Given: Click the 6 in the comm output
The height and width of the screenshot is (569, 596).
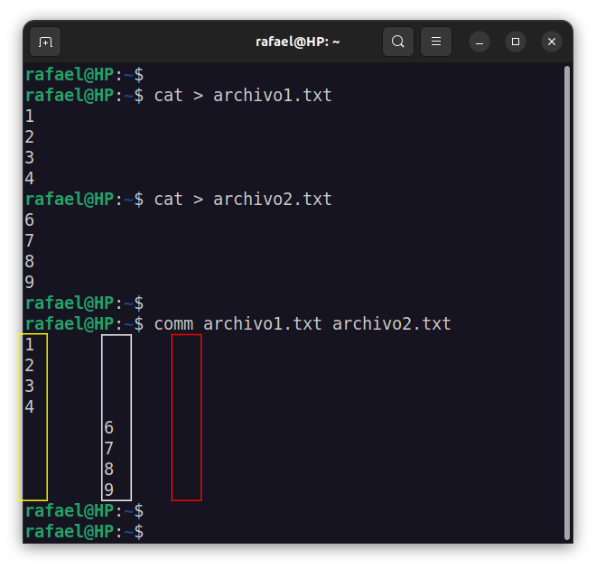Looking at the screenshot, I should (109, 428).
